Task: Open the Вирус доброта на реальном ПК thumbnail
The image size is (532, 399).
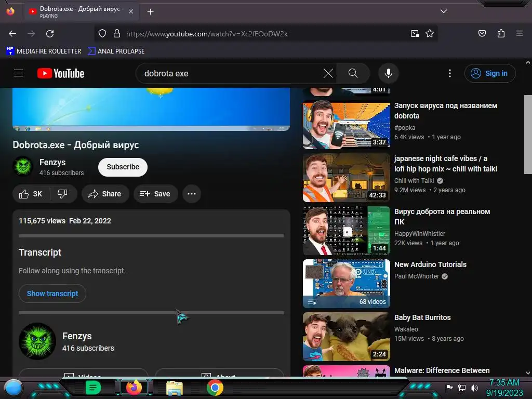Action: (347, 231)
